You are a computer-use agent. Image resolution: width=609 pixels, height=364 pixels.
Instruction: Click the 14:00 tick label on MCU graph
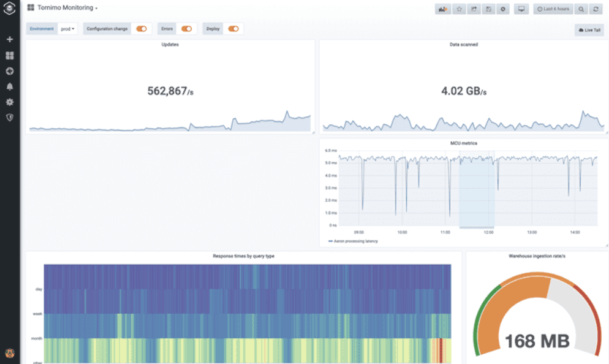[575, 232]
